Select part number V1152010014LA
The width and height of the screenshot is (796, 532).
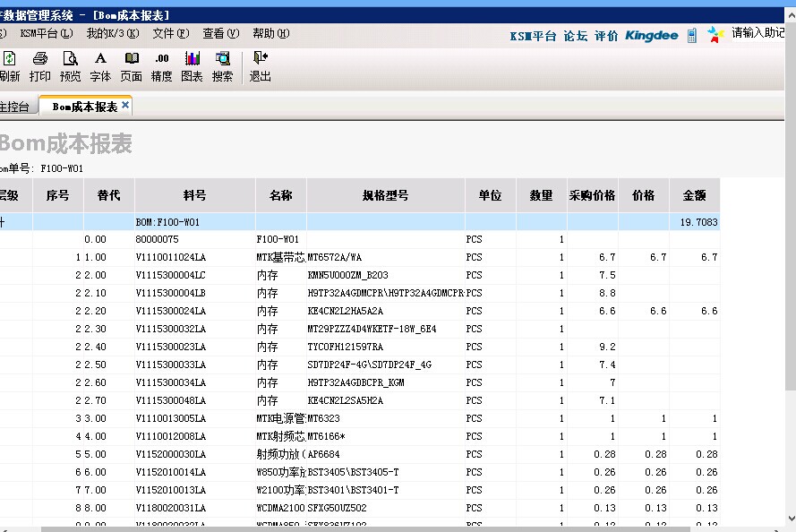coord(195,472)
